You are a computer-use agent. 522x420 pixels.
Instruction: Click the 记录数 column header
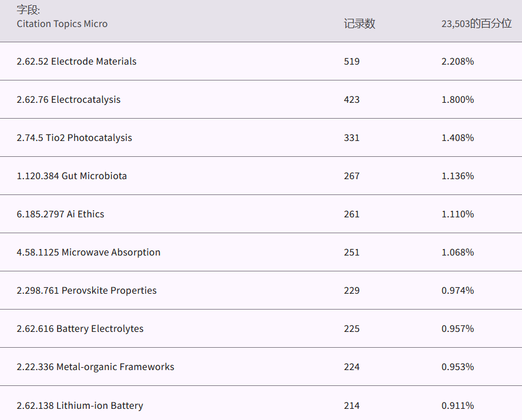[359, 24]
